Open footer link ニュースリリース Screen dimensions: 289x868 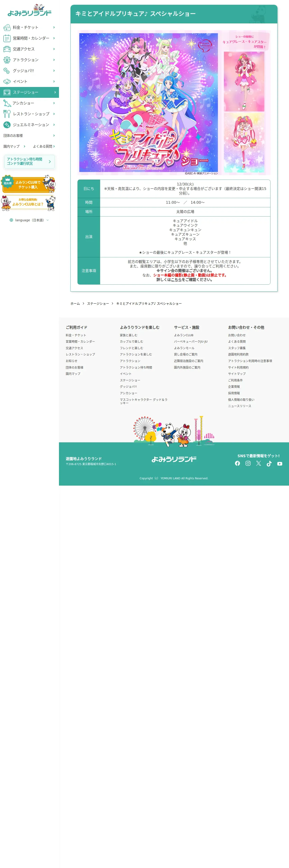point(239,406)
